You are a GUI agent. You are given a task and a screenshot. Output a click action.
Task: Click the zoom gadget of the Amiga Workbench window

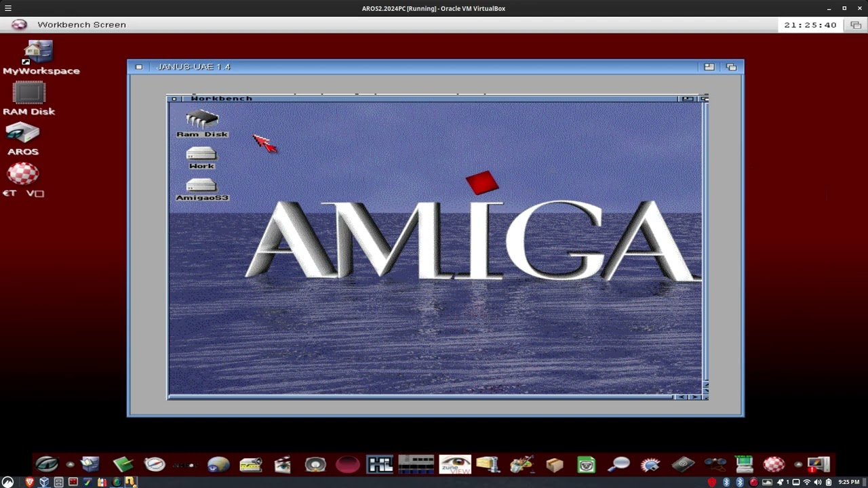tap(688, 98)
